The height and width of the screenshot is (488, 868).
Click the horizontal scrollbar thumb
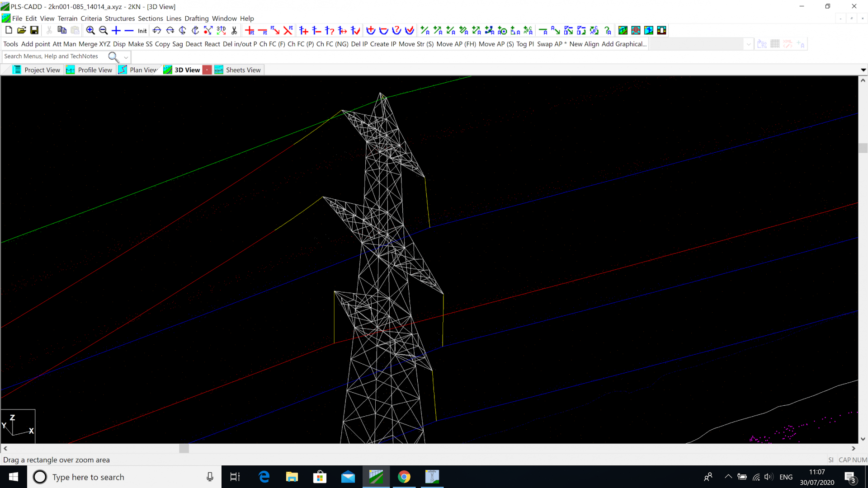[184, 449]
